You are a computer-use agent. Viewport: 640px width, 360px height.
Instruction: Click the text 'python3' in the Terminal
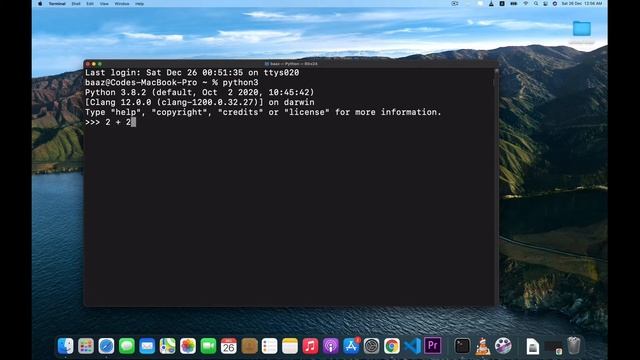pyautogui.click(x=240, y=82)
